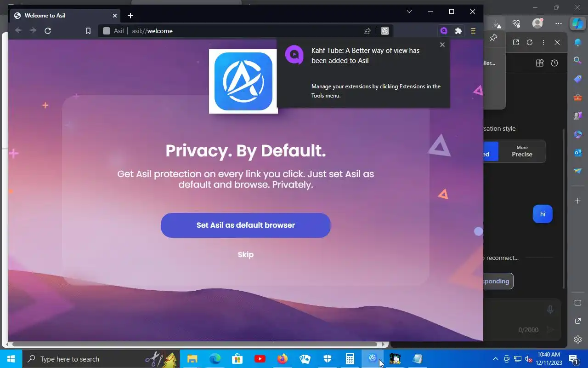The width and height of the screenshot is (588, 368).
Task: Click the Asil browser taskbar icon
Action: [x=372, y=359]
